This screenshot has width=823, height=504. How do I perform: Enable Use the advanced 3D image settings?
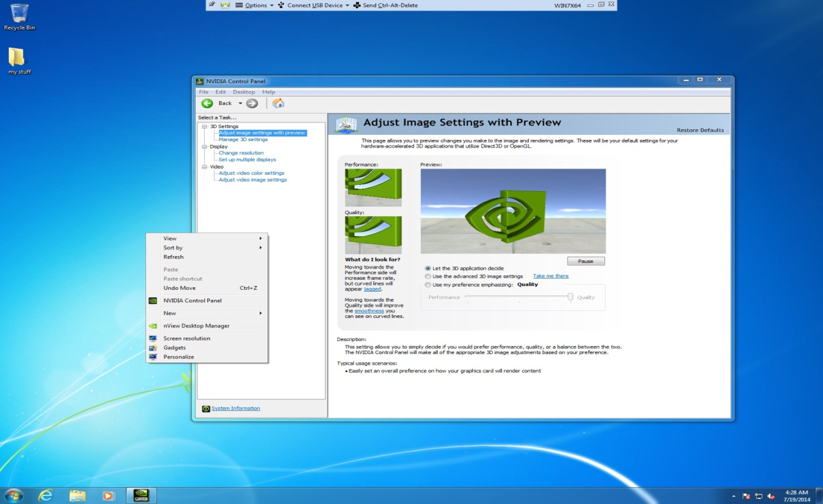[x=428, y=277]
